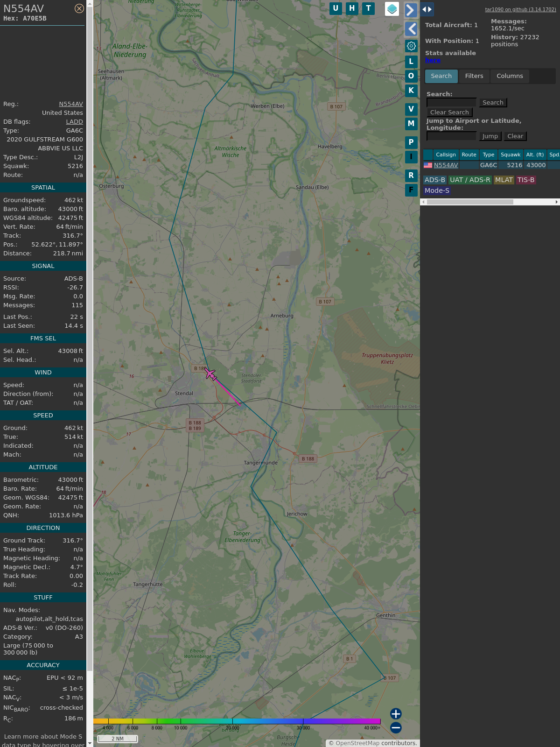Toggle the U map button
Viewport: 560px width, 747px height.
tap(336, 8)
